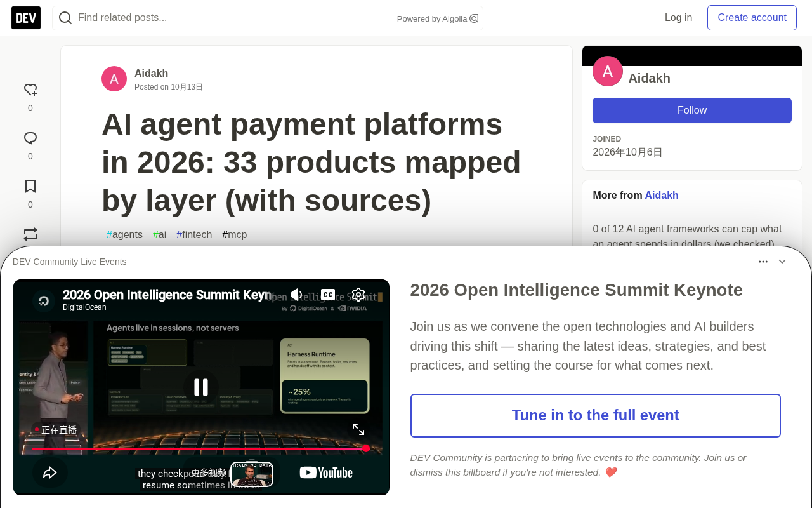Click the '2026 Open Intelligence Summit Keynote' heading
This screenshot has height=508, width=812.
coord(577,290)
